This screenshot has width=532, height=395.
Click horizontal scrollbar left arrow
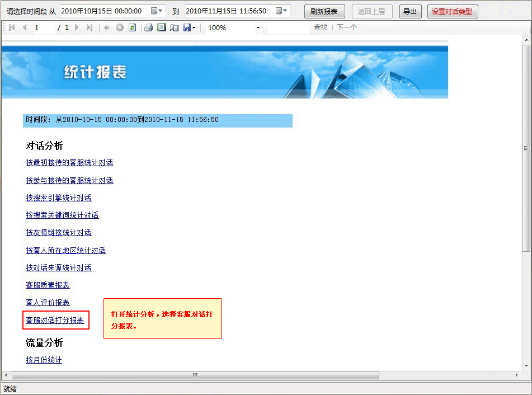[6, 375]
